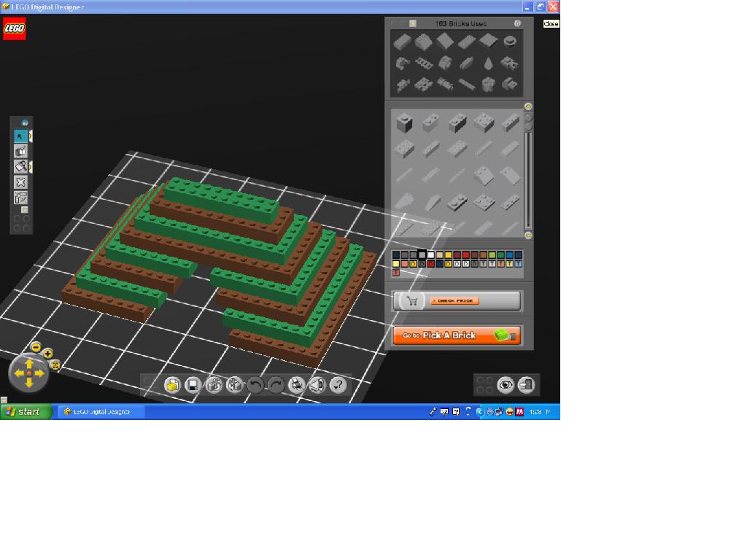This screenshot has height=560, width=747.
Task: Pick the white color swatch
Action: (430, 255)
